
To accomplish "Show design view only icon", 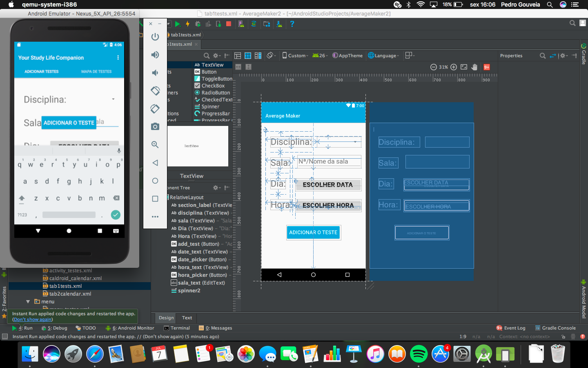I will click(x=238, y=56).
